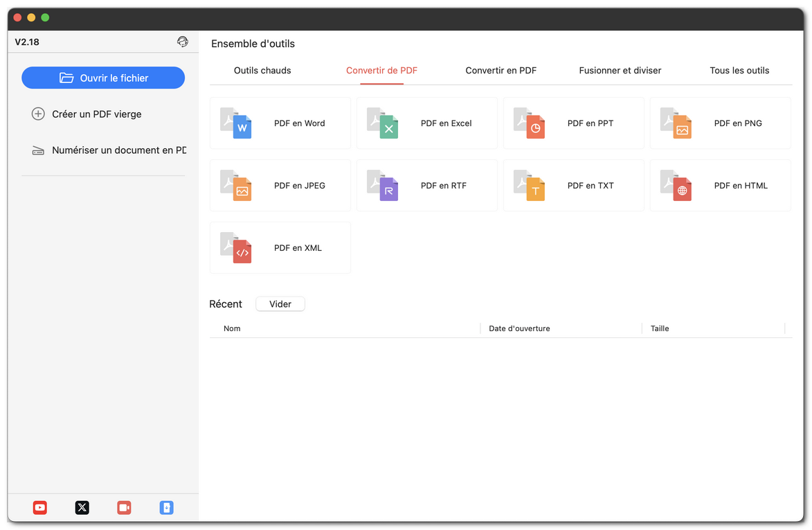Image resolution: width=812 pixels, height=530 pixels.
Task: Open the PDF en TXT tool
Action: click(573, 185)
